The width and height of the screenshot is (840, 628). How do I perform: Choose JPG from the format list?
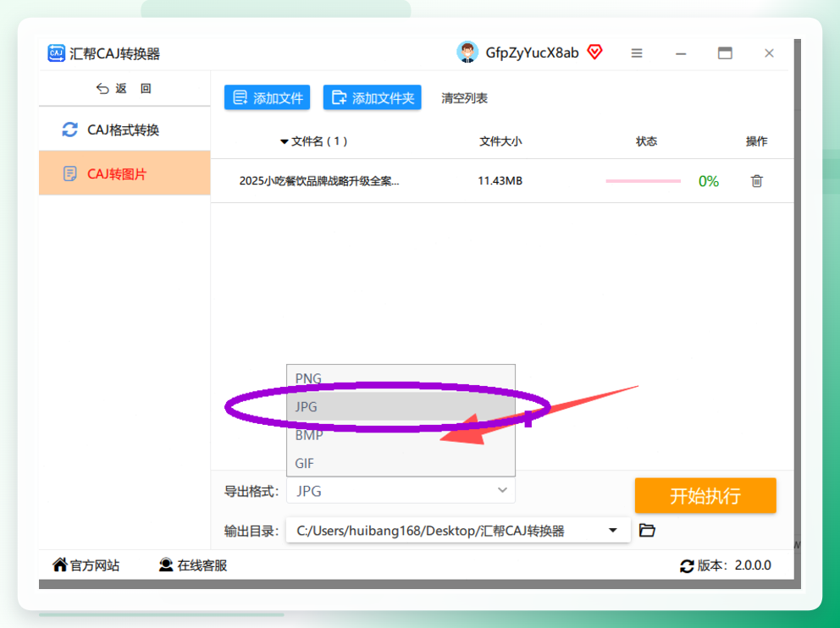click(401, 407)
